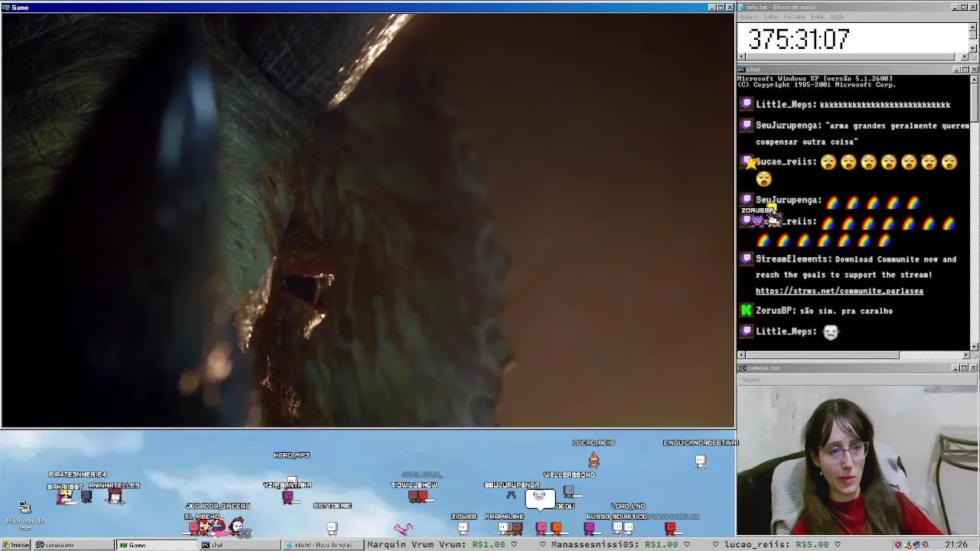This screenshot has width=980, height=551.
Task: Open Ajuda menu in Bloco de notas
Action: click(x=837, y=17)
